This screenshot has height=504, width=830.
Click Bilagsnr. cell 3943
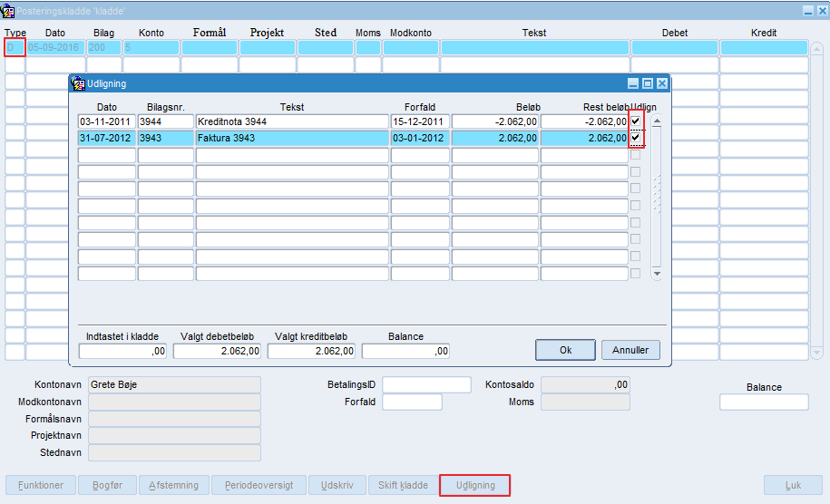166,138
